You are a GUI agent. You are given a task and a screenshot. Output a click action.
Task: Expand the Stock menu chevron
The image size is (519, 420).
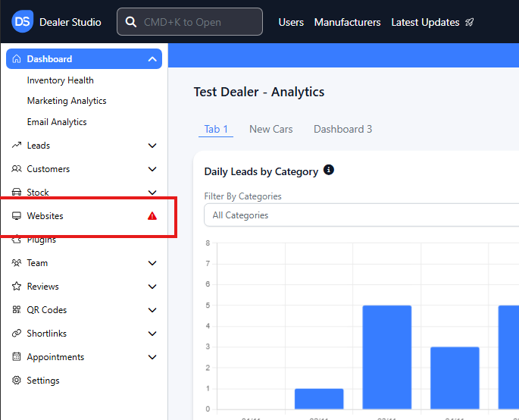pyautogui.click(x=152, y=193)
